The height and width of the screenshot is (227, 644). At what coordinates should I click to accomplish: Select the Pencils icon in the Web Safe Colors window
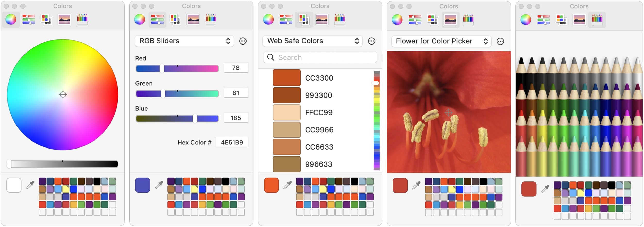[x=340, y=20]
